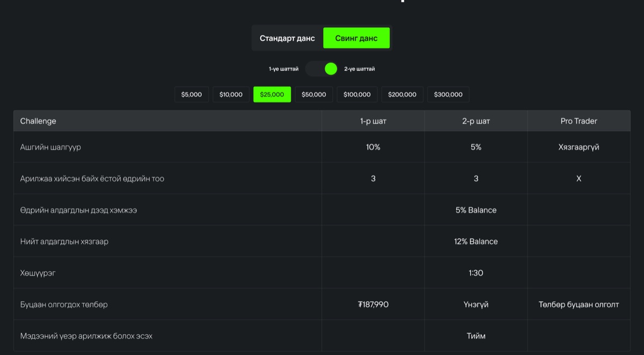Click the Нийт алдагдлын хязгаар label
The height and width of the screenshot is (355, 644).
pos(64,241)
